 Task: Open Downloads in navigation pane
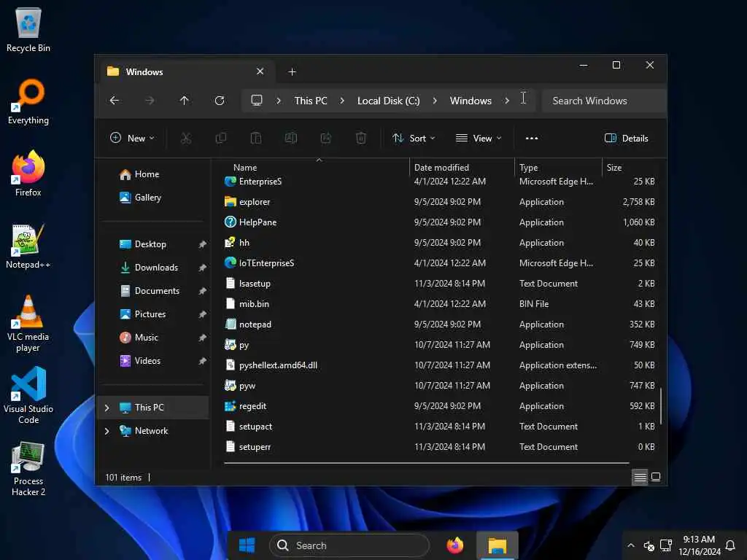click(156, 268)
